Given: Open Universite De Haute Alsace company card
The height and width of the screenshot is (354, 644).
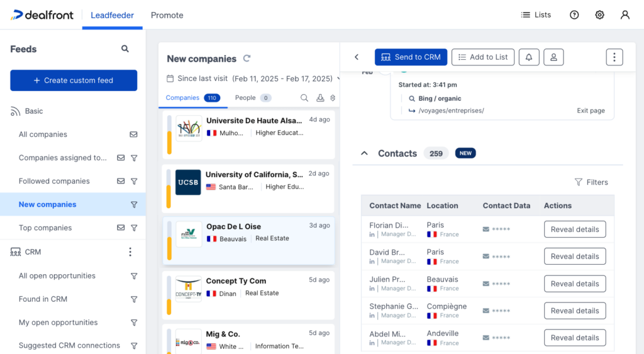Looking at the screenshot, I should point(248,135).
